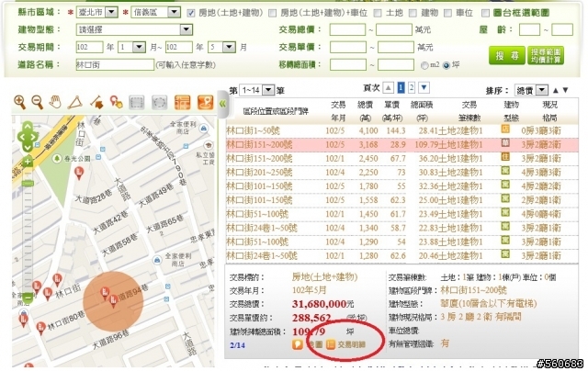Click building type icon in 4,100 row

pyautogui.click(x=505, y=129)
